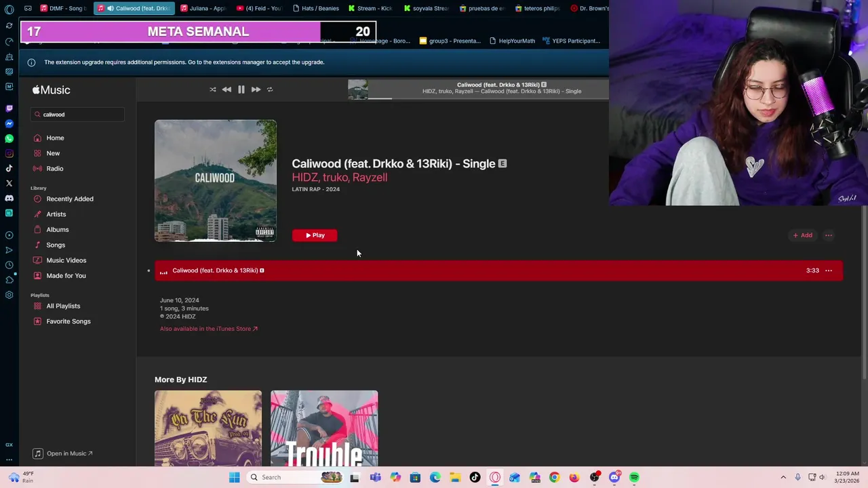Open X (Twitter) in the Opera sidebar
This screenshot has width=868, height=488.
(9, 184)
